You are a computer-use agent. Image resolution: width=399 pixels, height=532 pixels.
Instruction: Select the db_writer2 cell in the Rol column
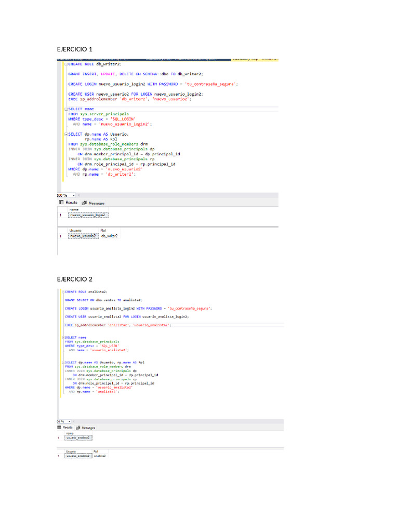110,236
